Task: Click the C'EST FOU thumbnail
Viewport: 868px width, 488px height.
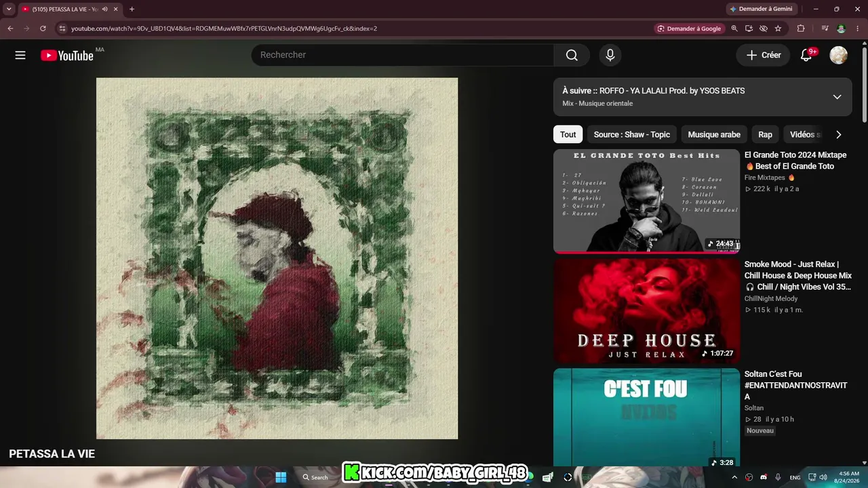Action: click(x=646, y=418)
